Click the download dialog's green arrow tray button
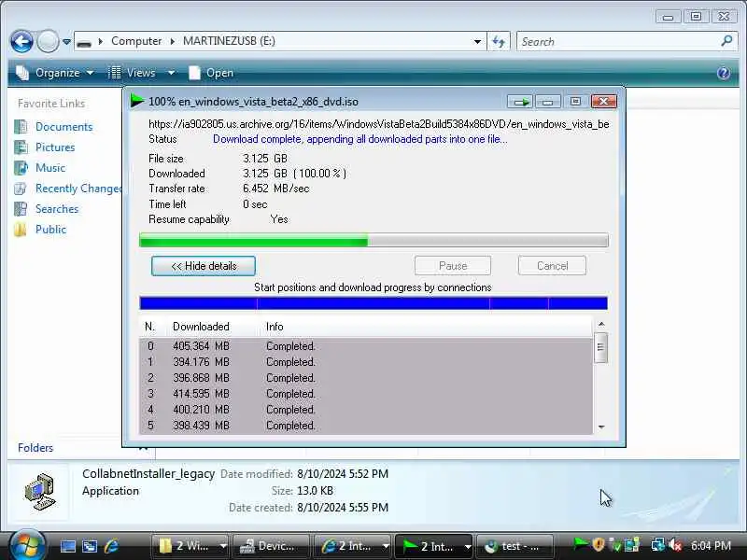 [x=520, y=102]
